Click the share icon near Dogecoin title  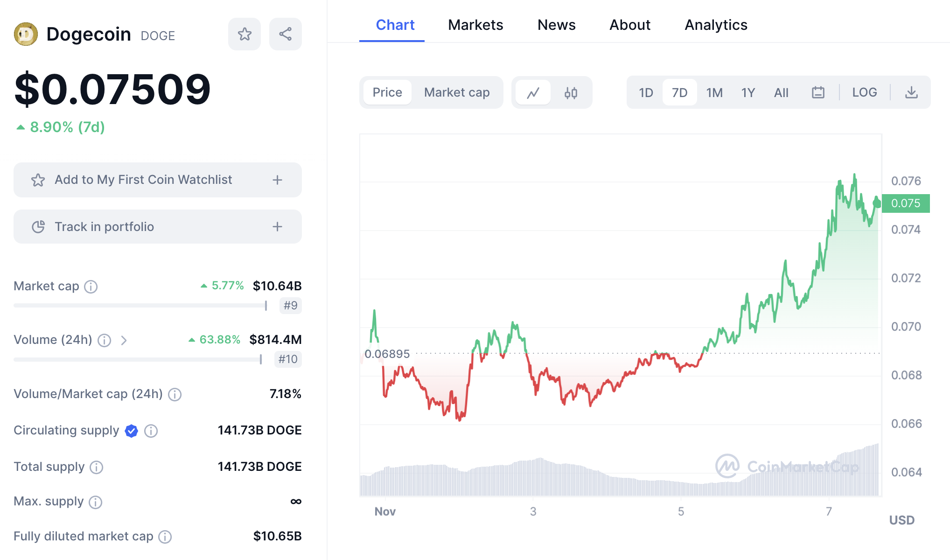(x=285, y=34)
